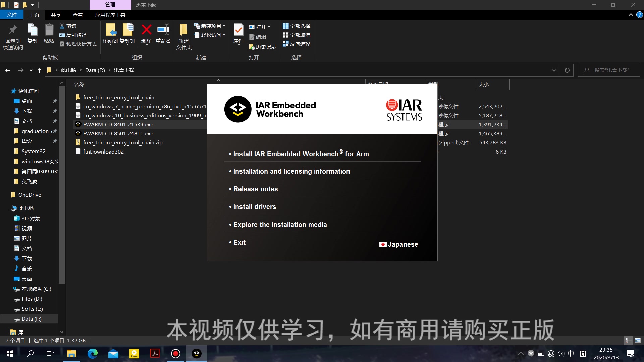Click the Rename icon
This screenshot has height=362, width=644.
click(x=163, y=29)
